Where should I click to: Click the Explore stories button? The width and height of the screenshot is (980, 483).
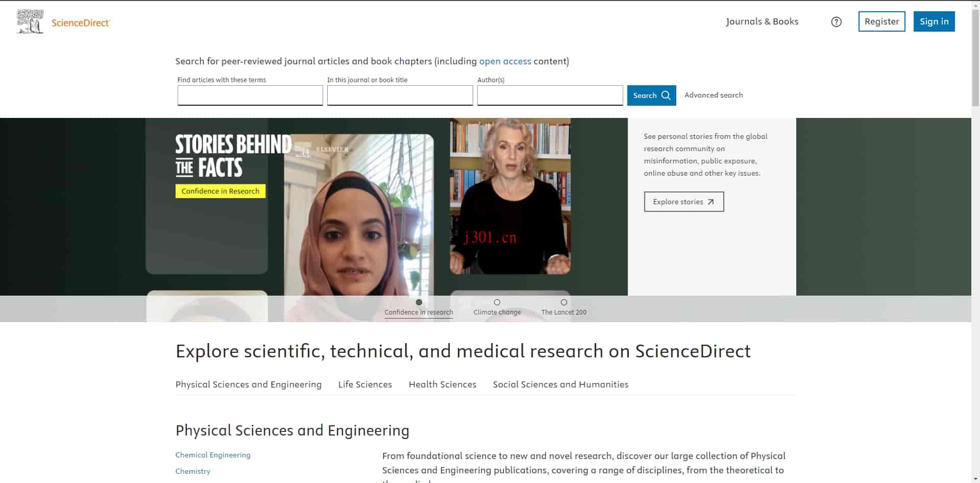click(683, 202)
